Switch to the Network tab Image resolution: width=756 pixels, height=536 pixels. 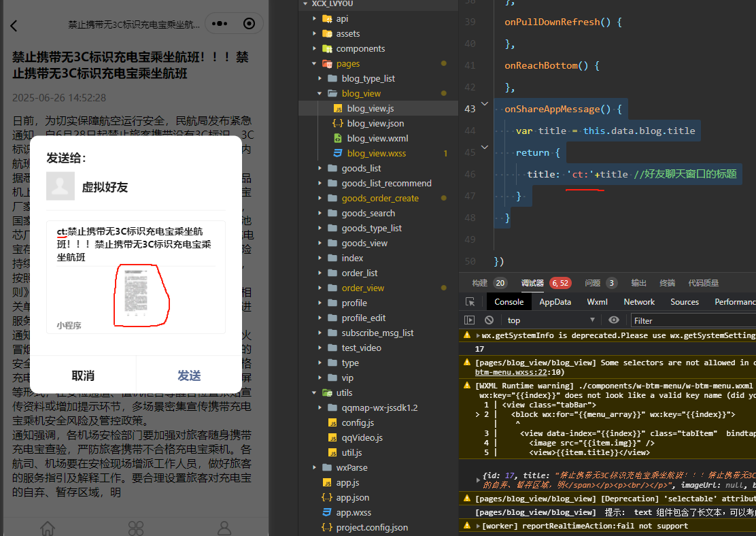pos(639,302)
